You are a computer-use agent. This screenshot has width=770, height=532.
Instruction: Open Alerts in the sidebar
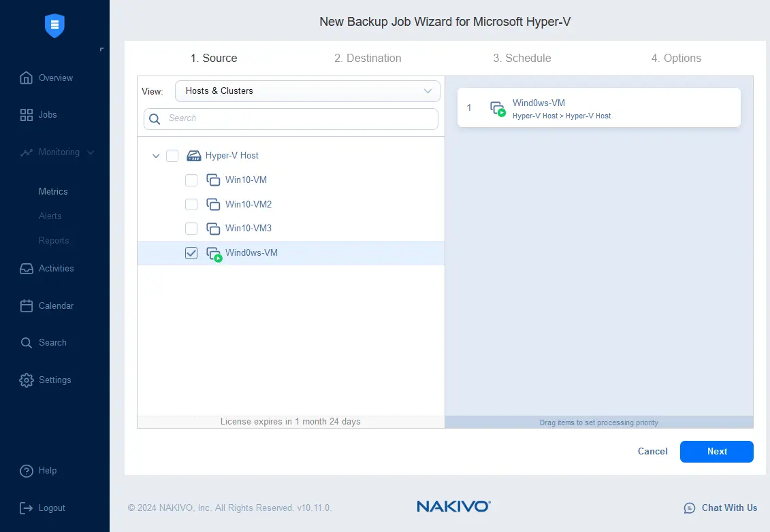point(50,216)
